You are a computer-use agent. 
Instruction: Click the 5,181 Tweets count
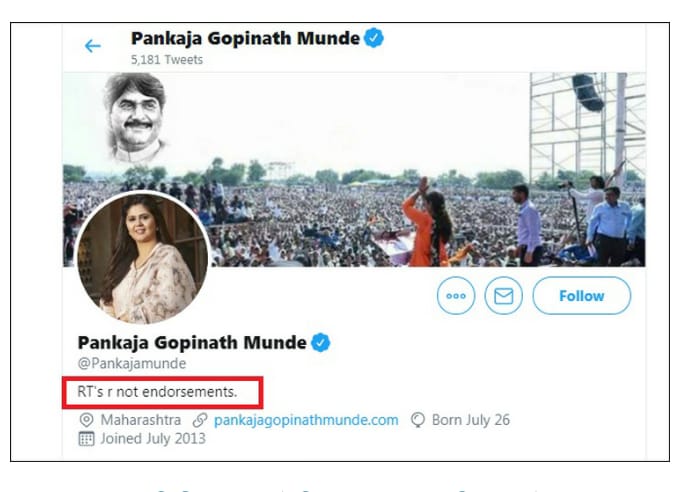tap(167, 60)
